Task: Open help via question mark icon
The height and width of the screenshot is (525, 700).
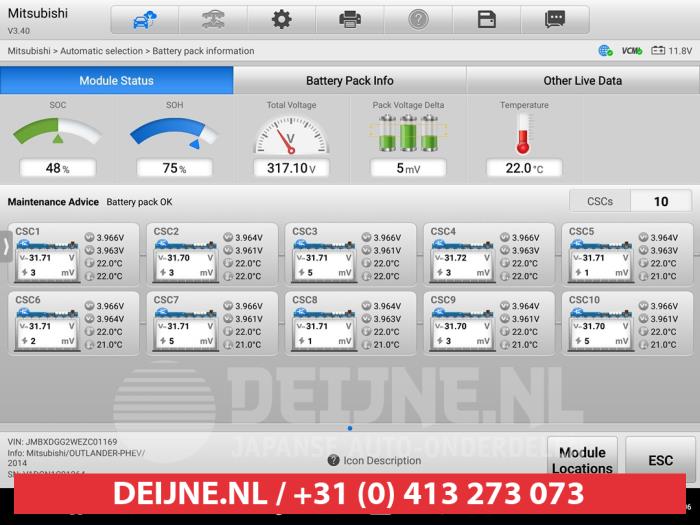Action: [418, 20]
